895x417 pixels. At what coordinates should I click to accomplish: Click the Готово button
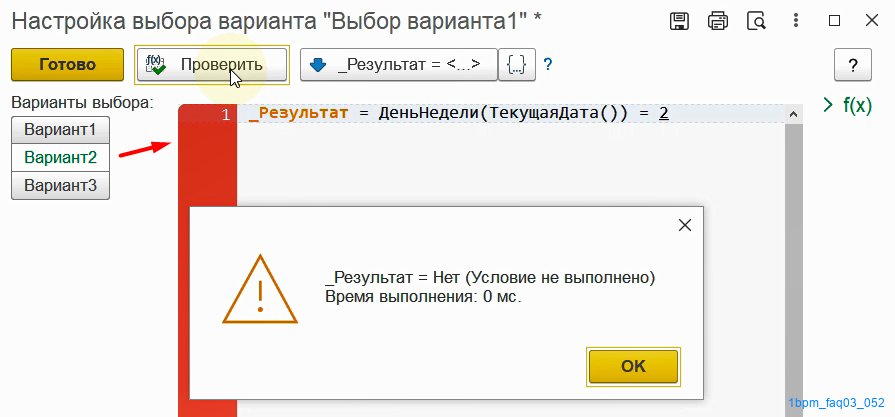tap(67, 64)
